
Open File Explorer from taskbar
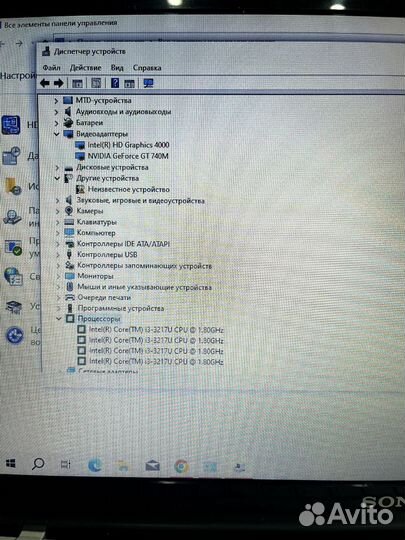pos(123,466)
